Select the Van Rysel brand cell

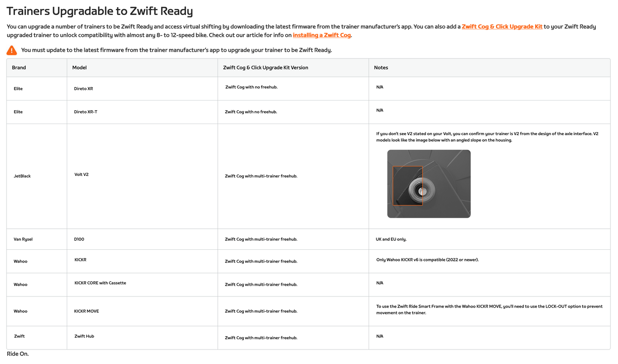pyautogui.click(x=23, y=239)
